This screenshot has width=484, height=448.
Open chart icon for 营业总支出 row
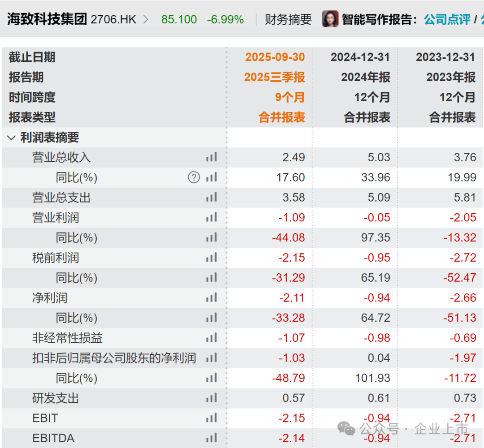click(x=212, y=197)
